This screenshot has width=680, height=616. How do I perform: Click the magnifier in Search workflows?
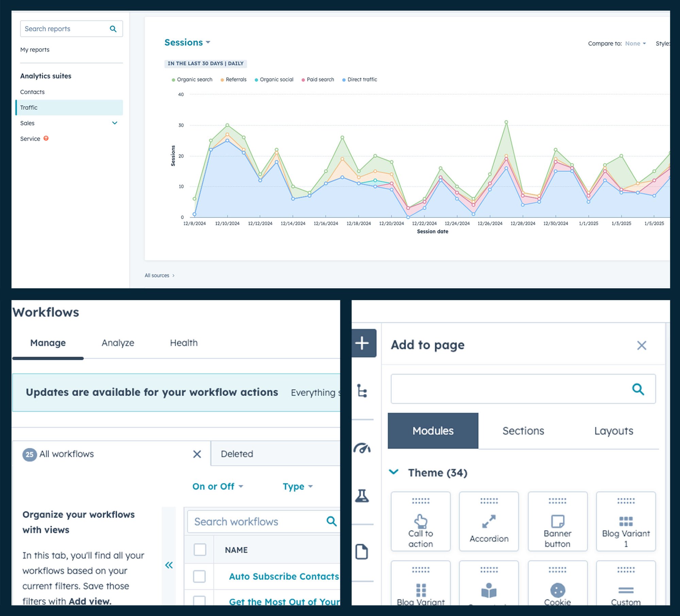(x=331, y=521)
